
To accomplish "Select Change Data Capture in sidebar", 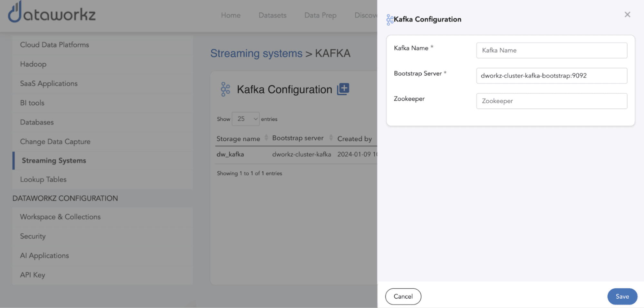I will (55, 142).
